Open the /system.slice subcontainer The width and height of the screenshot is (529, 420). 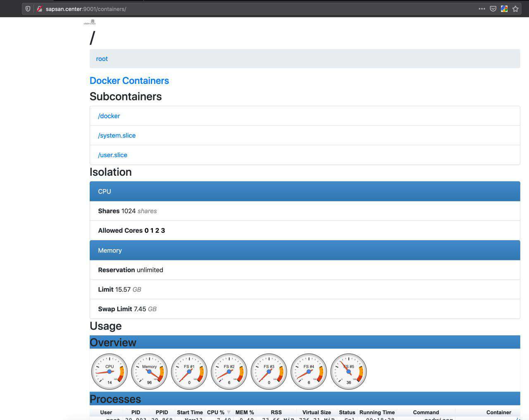pos(117,135)
